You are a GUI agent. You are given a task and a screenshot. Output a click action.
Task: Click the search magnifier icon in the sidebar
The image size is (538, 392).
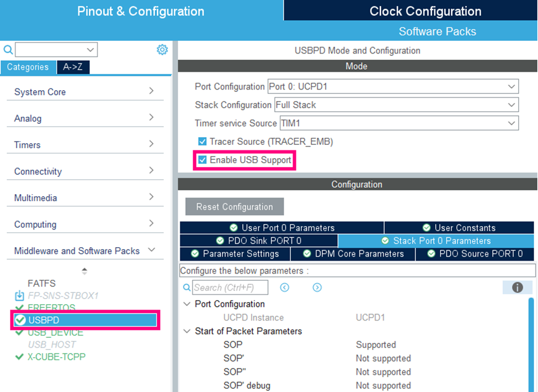click(7, 49)
